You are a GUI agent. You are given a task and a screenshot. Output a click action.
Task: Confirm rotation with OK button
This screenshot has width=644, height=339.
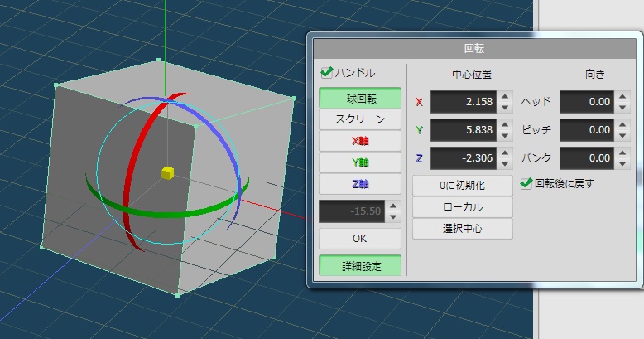pyautogui.click(x=360, y=239)
